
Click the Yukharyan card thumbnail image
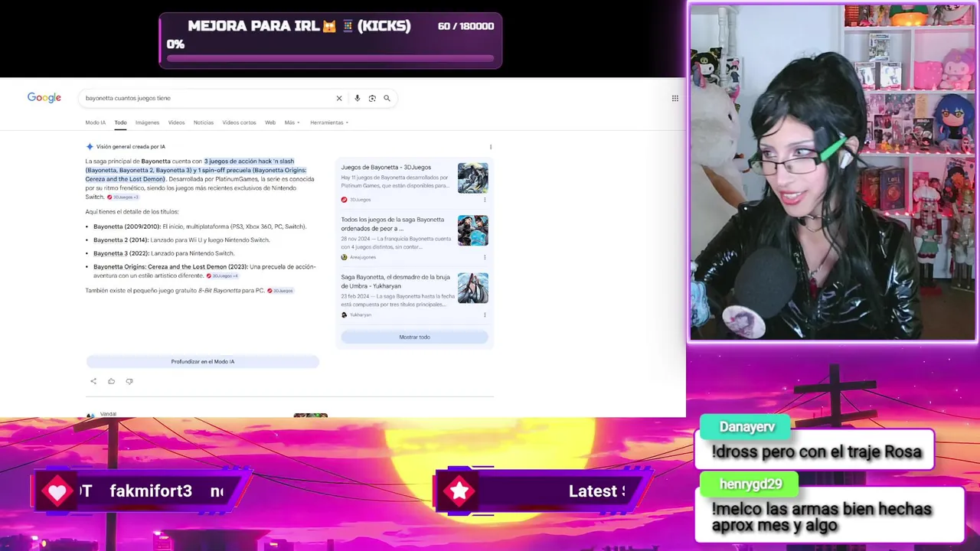472,288
